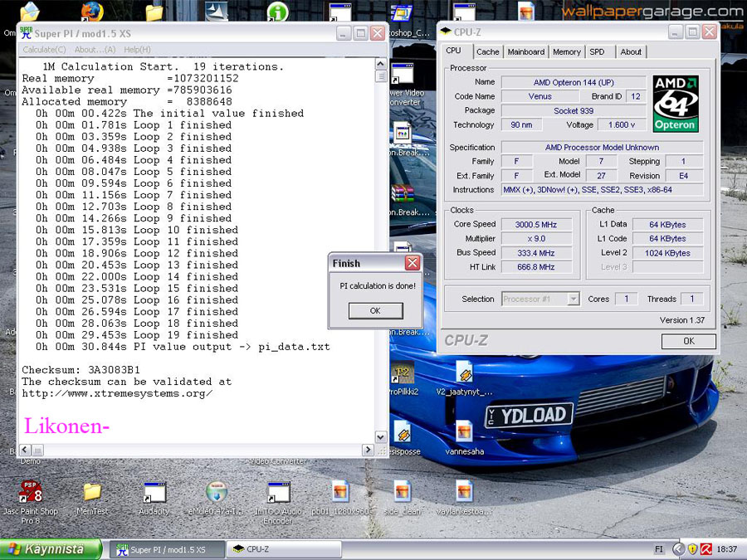The width and height of the screenshot is (747, 560).
Task: Switch to the Cache tab in CPU-Z
Action: pos(487,51)
